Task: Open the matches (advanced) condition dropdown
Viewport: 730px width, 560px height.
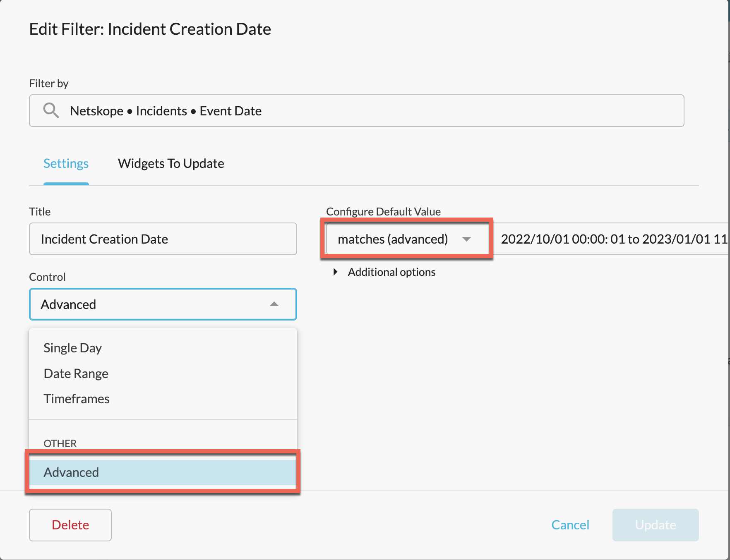Action: click(x=406, y=239)
